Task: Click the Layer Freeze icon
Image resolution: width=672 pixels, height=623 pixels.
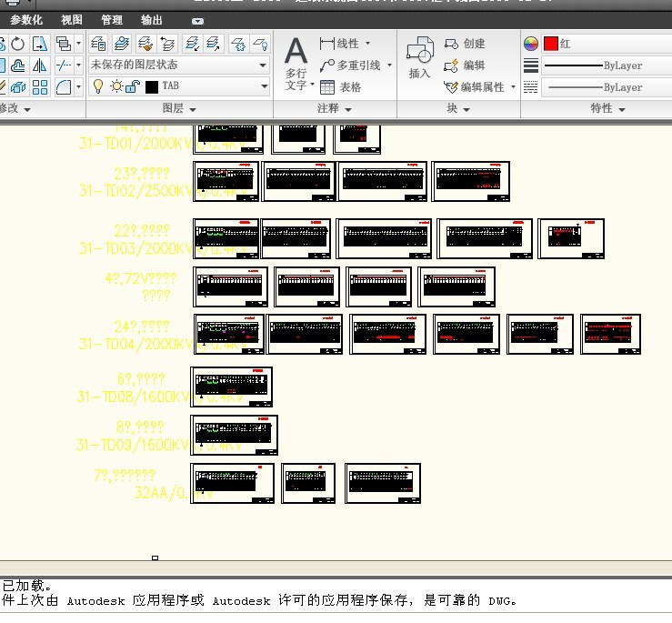Action: click(x=237, y=44)
